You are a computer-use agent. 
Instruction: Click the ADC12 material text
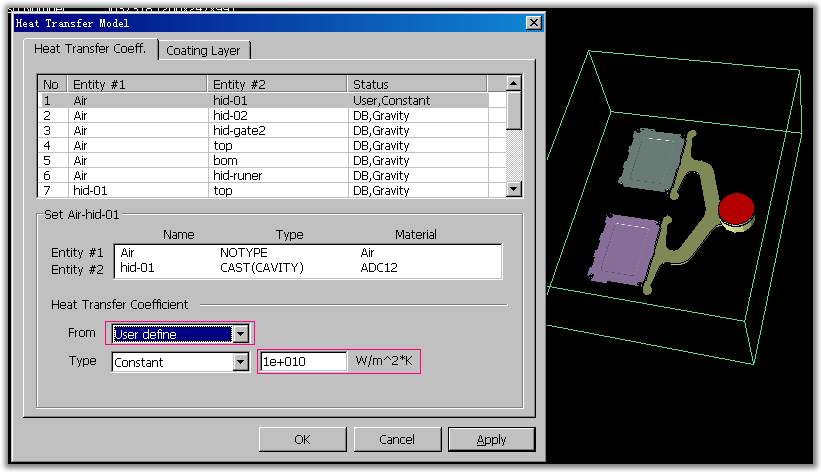(379, 268)
